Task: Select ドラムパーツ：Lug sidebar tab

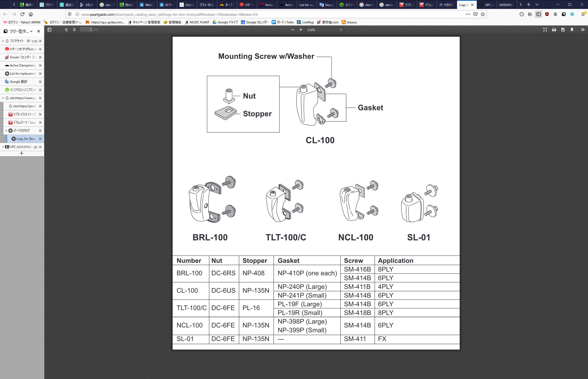Action: point(24,122)
